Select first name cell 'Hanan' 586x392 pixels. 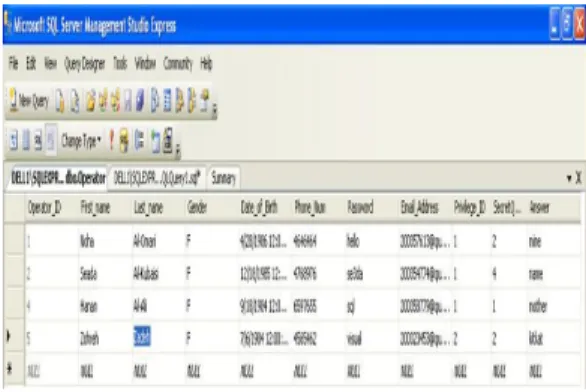[x=105, y=306]
